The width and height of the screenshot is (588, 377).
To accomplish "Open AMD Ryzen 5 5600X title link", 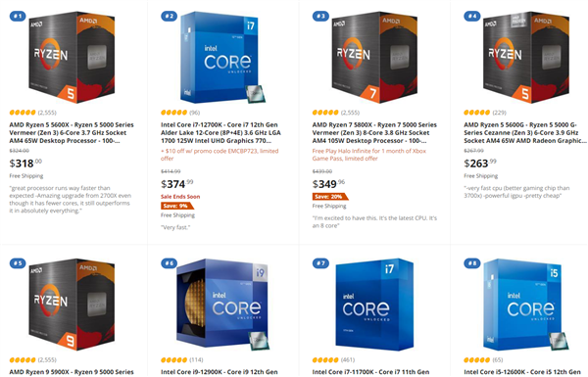I will (x=72, y=132).
